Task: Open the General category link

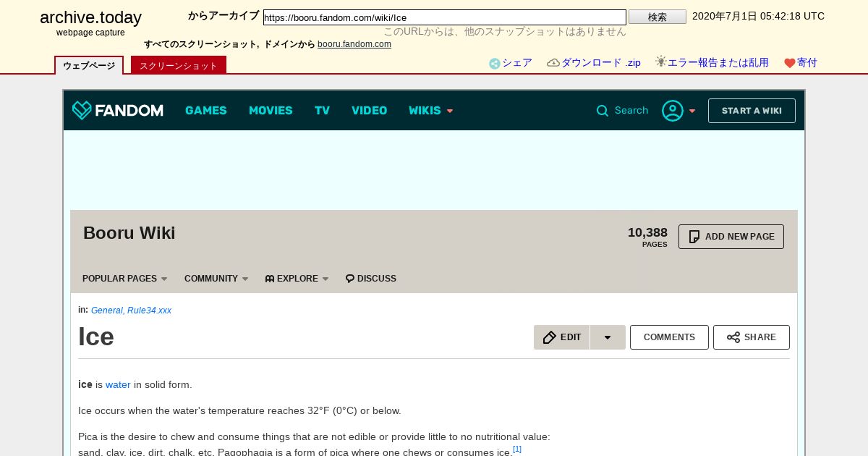Action: [107, 311]
